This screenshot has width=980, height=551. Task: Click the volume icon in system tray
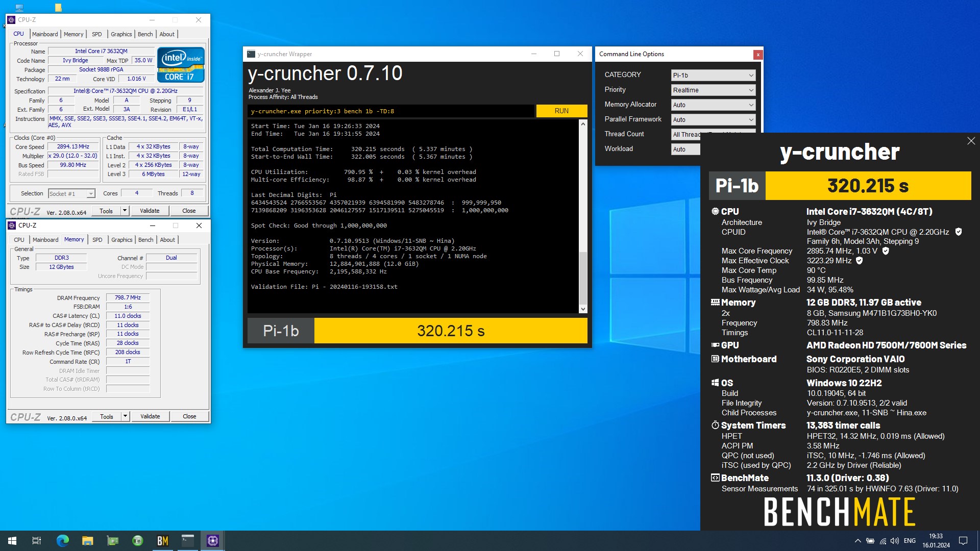[x=895, y=541]
